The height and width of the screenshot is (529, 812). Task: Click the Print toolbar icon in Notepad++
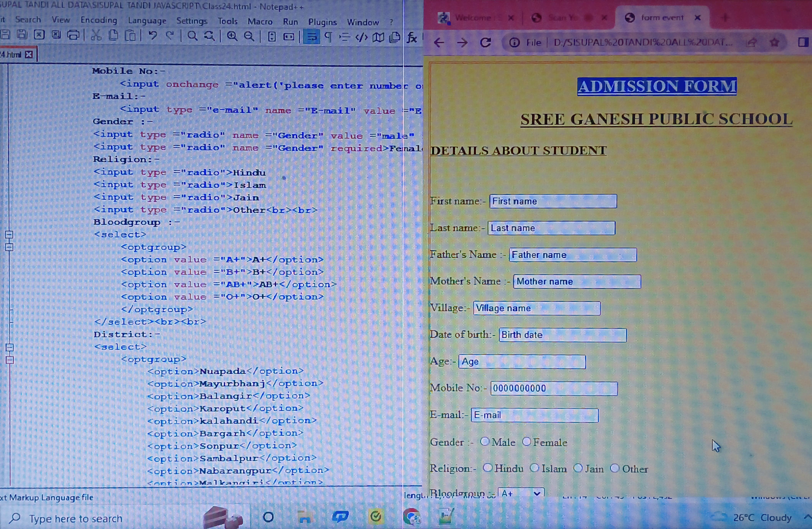click(x=73, y=35)
